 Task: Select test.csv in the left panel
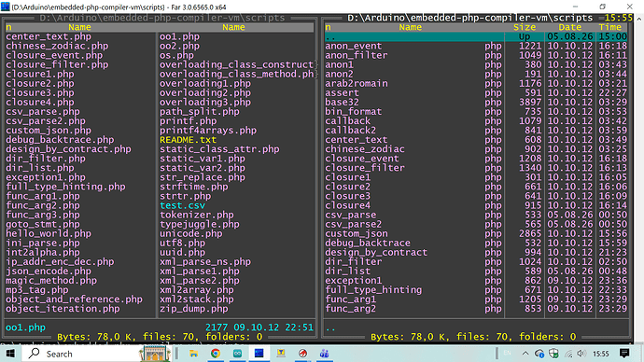[x=182, y=205]
